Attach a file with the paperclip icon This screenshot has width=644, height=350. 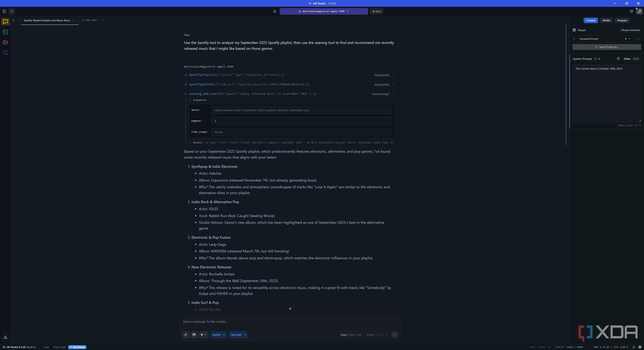click(x=186, y=335)
